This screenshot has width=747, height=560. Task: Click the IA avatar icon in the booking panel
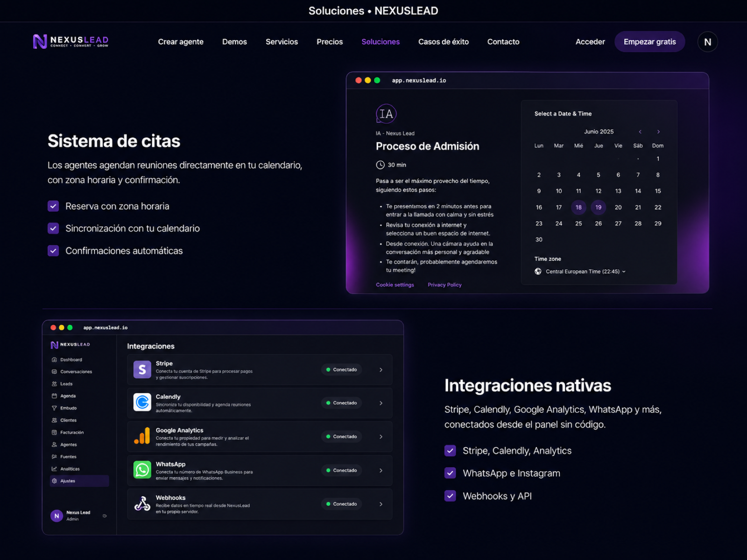386,114
